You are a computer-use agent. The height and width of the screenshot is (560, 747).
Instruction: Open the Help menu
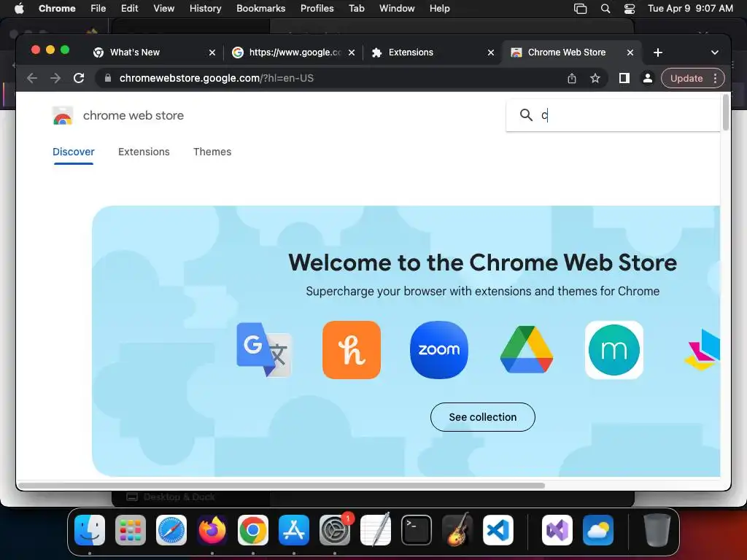(439, 9)
